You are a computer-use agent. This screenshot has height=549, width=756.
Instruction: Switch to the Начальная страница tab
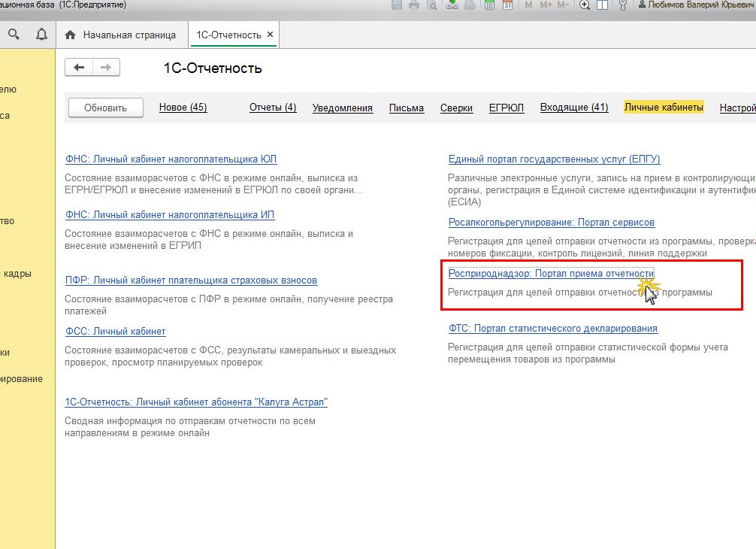pos(120,35)
